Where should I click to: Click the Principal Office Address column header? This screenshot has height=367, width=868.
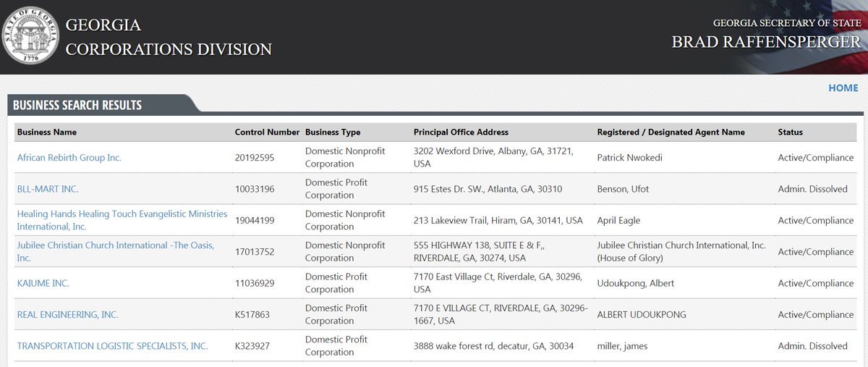[x=461, y=132]
